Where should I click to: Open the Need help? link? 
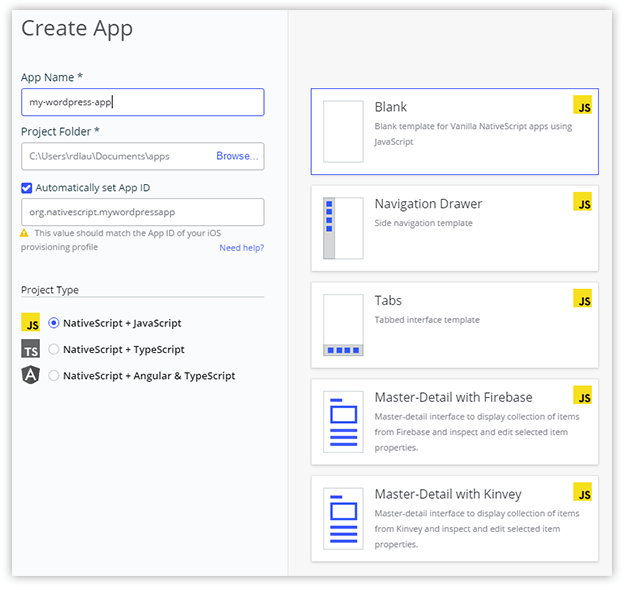tap(242, 248)
